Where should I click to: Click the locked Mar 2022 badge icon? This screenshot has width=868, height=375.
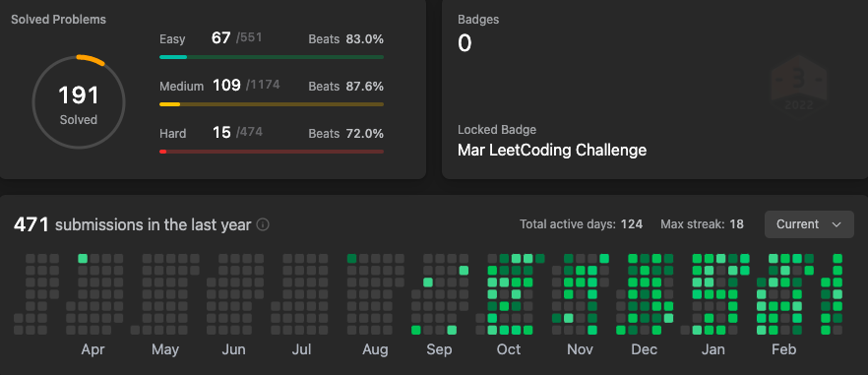click(x=798, y=86)
